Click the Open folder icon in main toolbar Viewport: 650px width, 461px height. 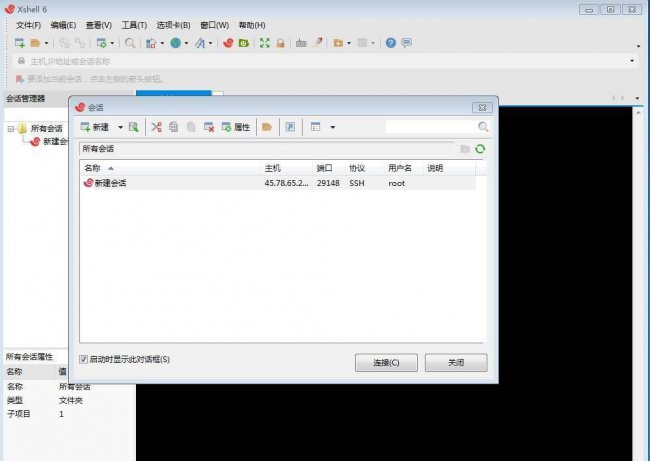click(x=35, y=43)
